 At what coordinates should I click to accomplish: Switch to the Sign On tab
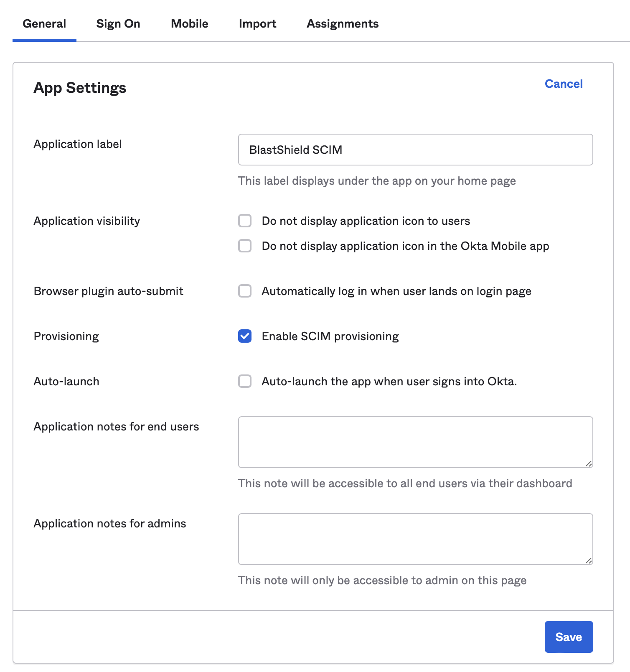click(x=118, y=24)
